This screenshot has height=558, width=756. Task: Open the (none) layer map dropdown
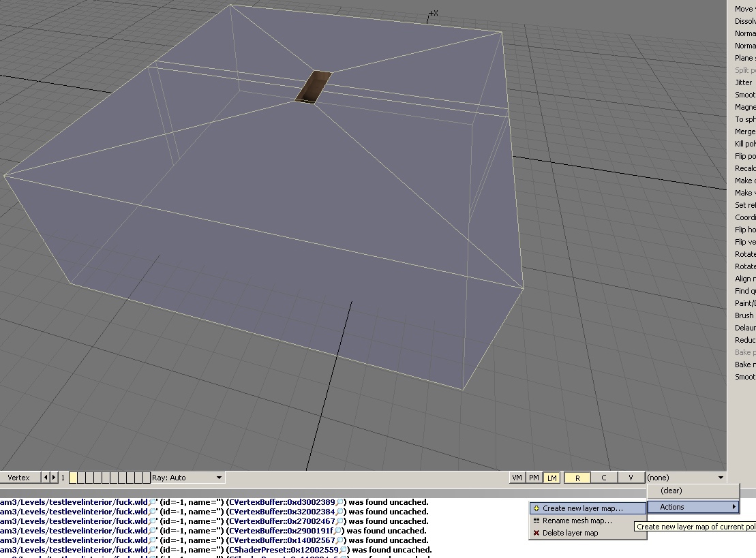[x=686, y=478]
